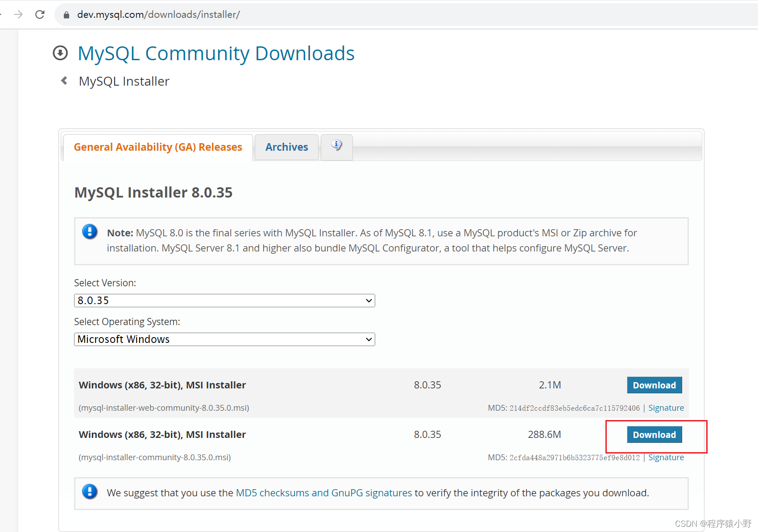Open Signature link for the web installer

(666, 408)
